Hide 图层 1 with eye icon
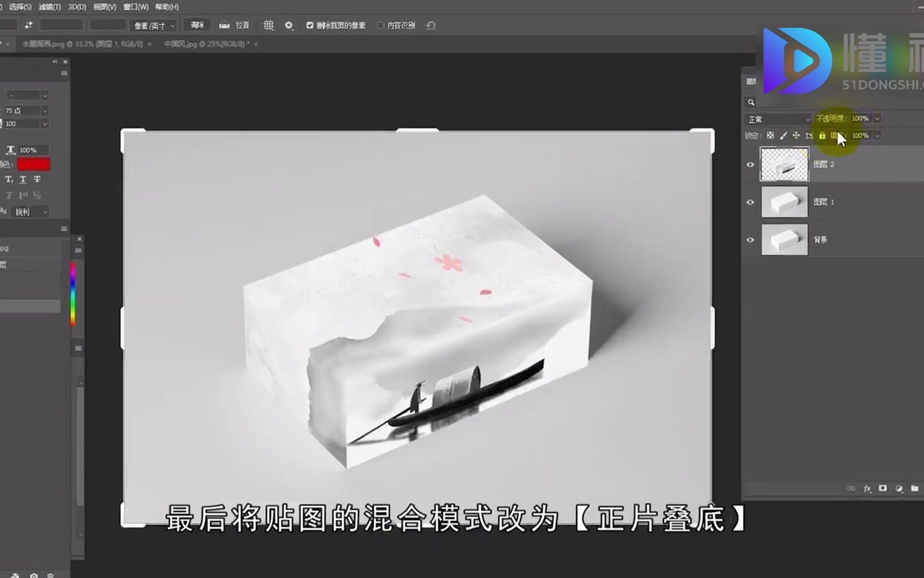924x578 pixels. point(750,202)
